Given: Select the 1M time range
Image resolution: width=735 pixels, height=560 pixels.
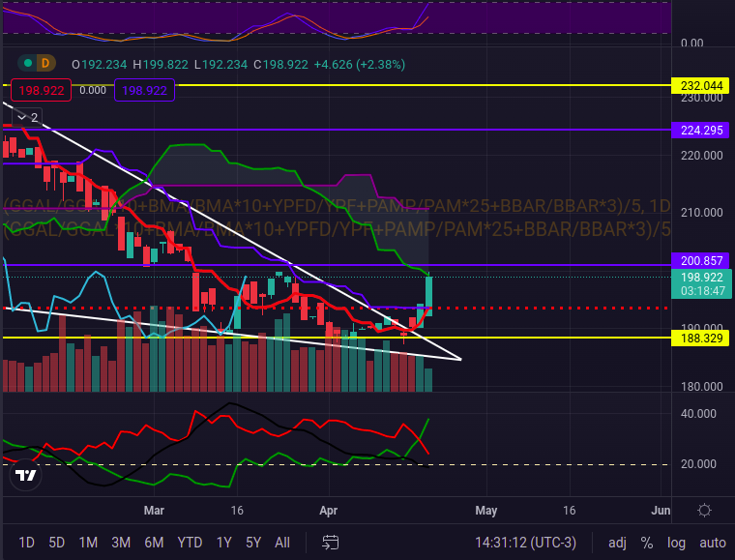Looking at the screenshot, I should coord(88,543).
